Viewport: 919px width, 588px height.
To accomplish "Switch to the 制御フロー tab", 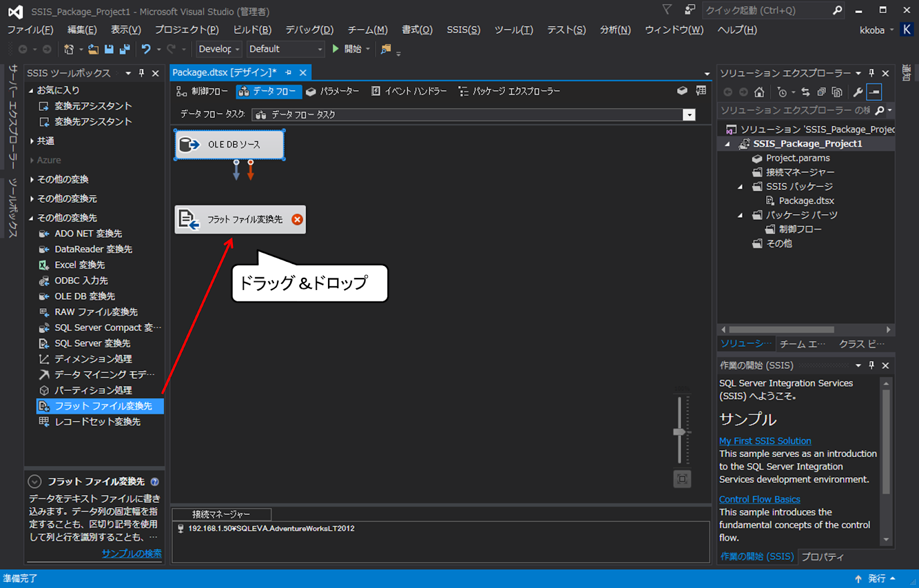I will click(202, 91).
